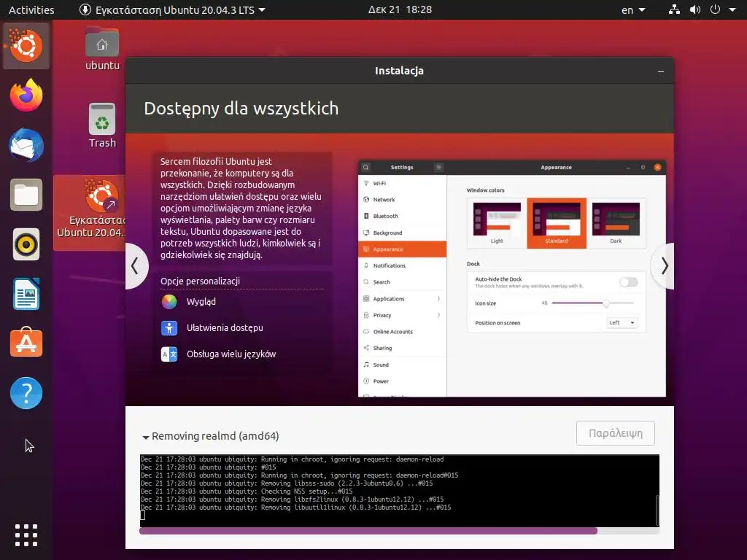The image size is (747, 560).
Task: Open Ubuntu Software store icon
Action: pos(26,343)
